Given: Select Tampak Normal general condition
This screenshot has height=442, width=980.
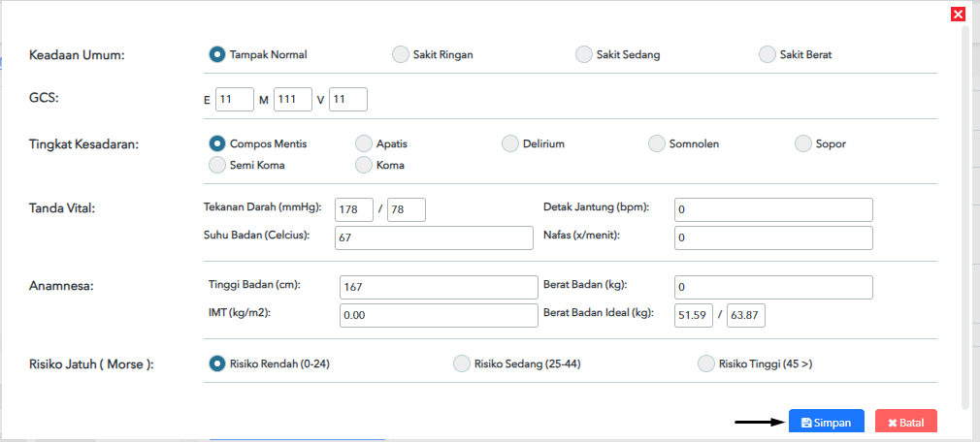Looking at the screenshot, I should (x=217, y=54).
